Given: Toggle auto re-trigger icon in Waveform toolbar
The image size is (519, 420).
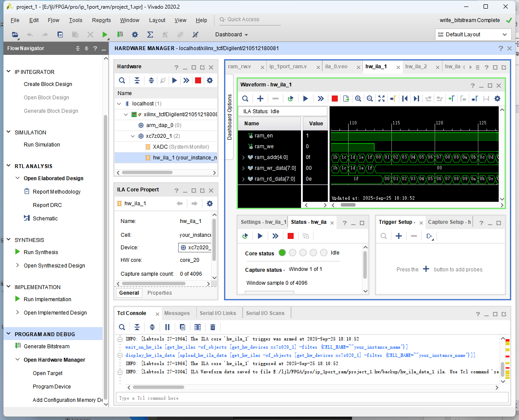Looking at the screenshot, I should tap(291, 99).
